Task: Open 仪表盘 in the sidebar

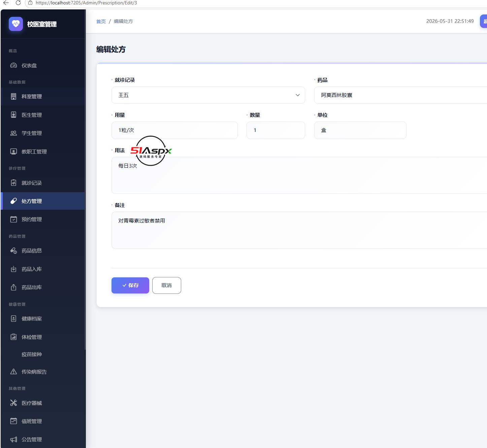Action: [43, 65]
